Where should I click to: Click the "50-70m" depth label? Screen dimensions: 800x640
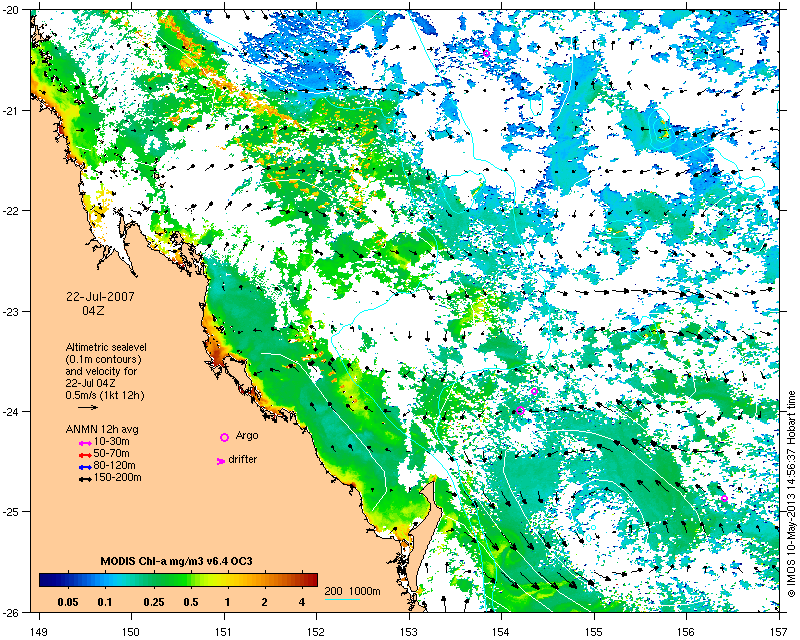coord(111,454)
